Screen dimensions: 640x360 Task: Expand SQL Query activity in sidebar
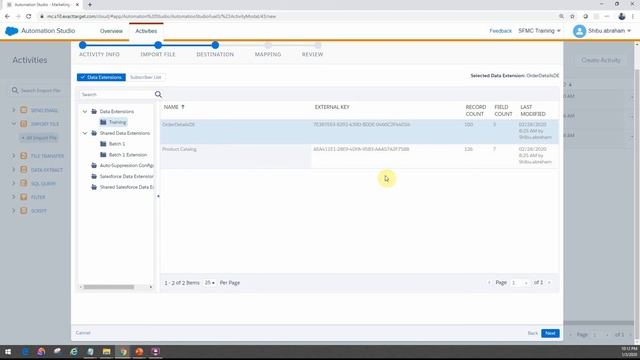point(13,184)
